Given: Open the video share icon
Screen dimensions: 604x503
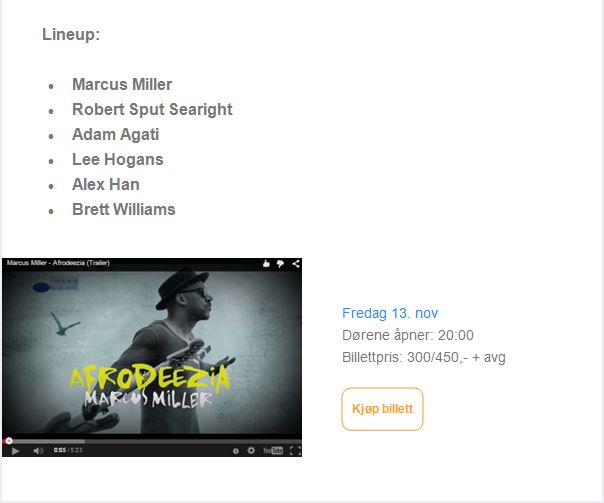Looking at the screenshot, I should point(296,263).
